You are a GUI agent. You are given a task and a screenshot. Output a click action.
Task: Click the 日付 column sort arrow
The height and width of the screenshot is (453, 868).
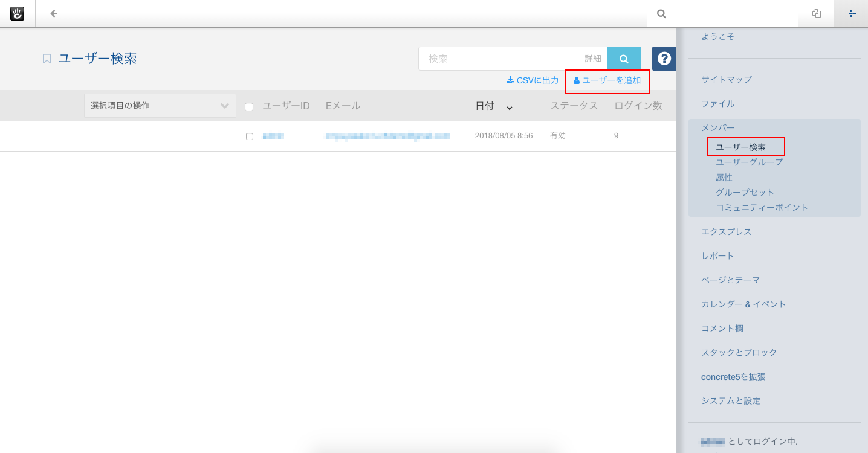(x=510, y=108)
